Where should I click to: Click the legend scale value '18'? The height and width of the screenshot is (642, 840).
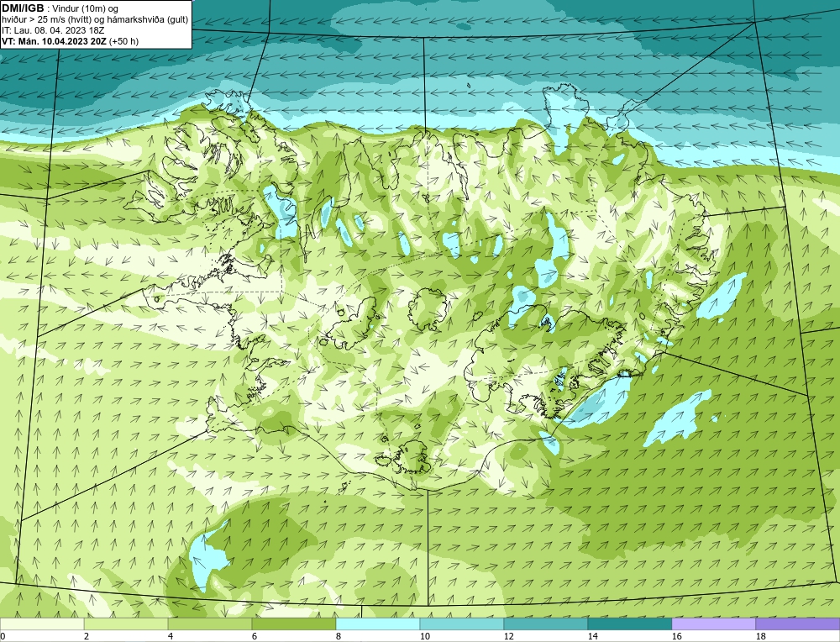click(761, 636)
